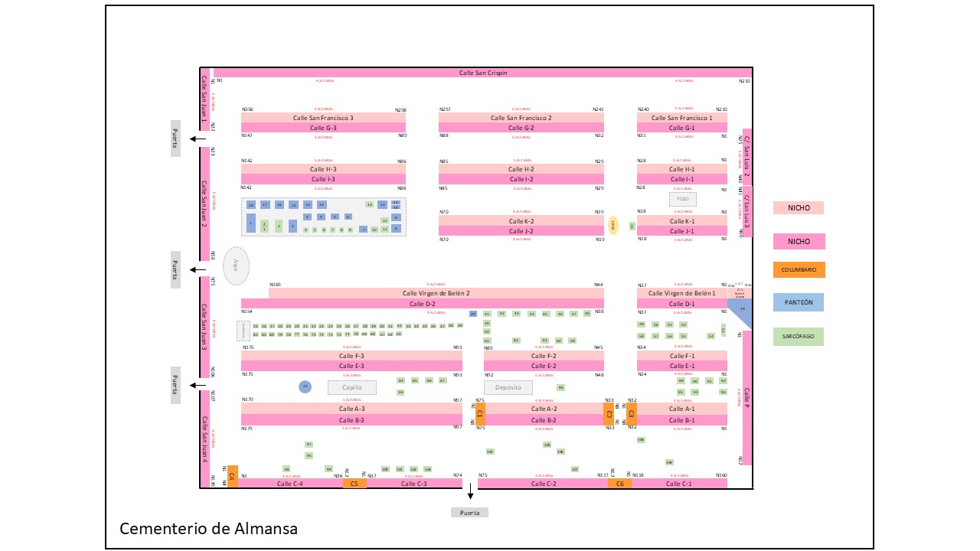Click the blue circular pantheon number 21
980x551 pixels.
pos(305,387)
